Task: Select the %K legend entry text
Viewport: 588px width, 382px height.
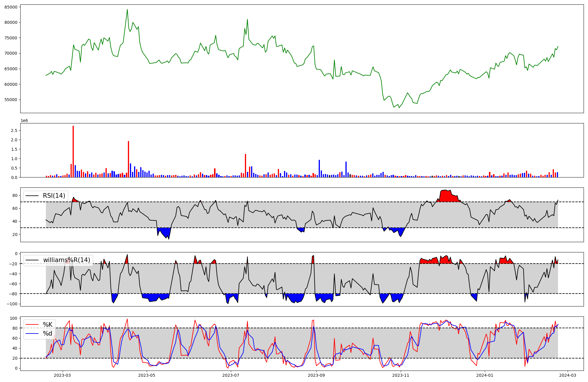Action: [x=48, y=324]
